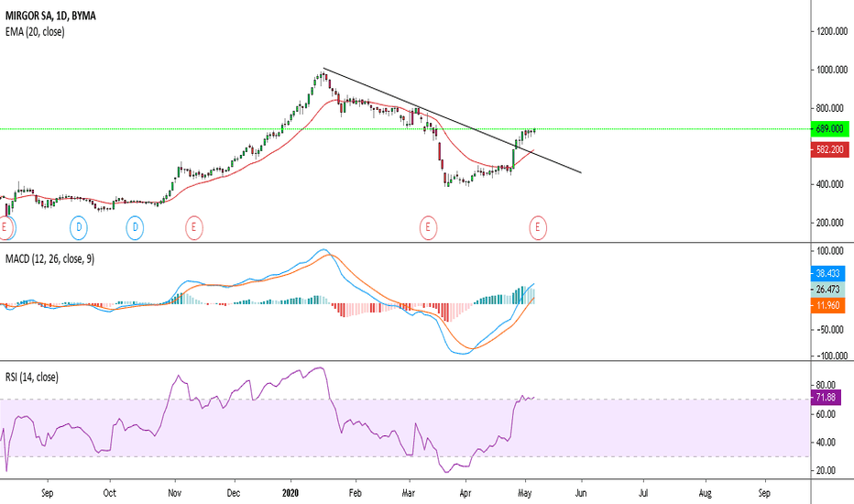854x504 pixels.
Task: Click the -100.000 MACD axis label
Action: pyautogui.click(x=831, y=356)
